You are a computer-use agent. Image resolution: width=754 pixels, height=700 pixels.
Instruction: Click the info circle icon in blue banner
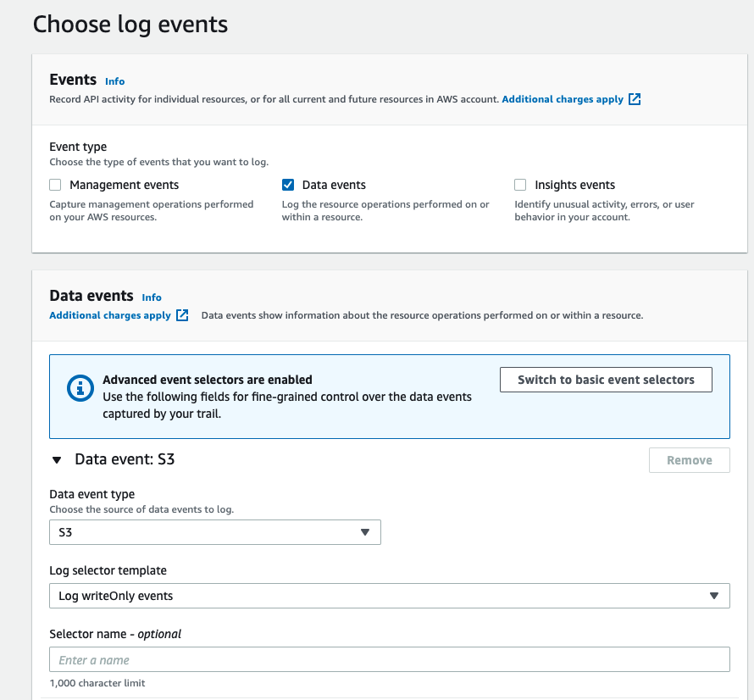click(x=80, y=389)
